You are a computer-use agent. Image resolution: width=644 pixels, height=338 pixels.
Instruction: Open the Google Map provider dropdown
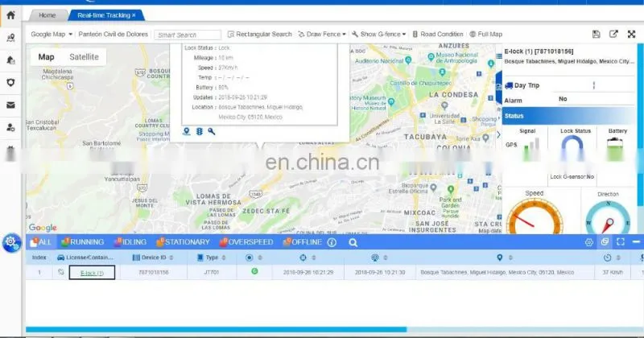point(52,34)
